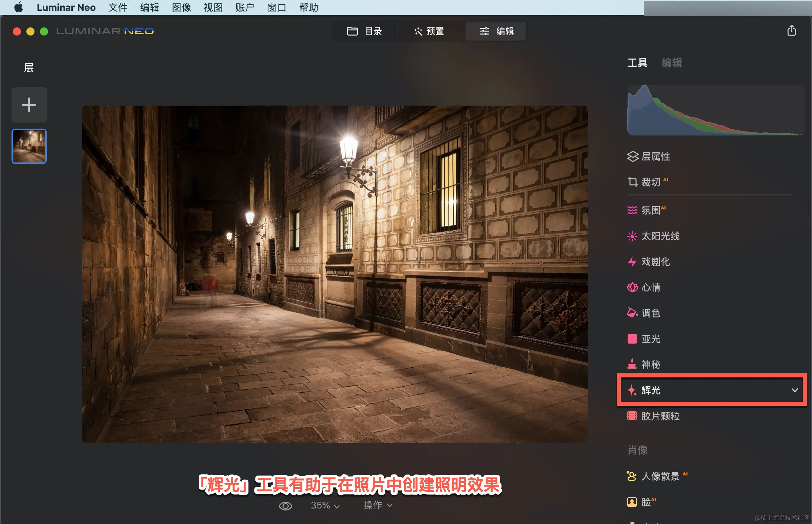Switch to the 编辑 edits panel tab

click(672, 63)
